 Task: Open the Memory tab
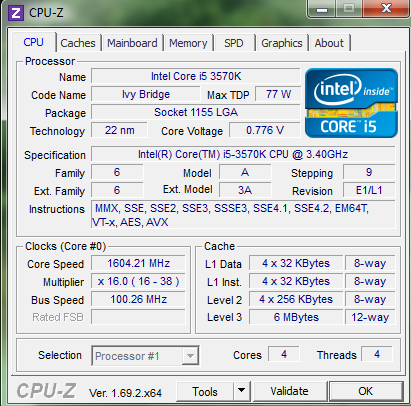(x=188, y=43)
